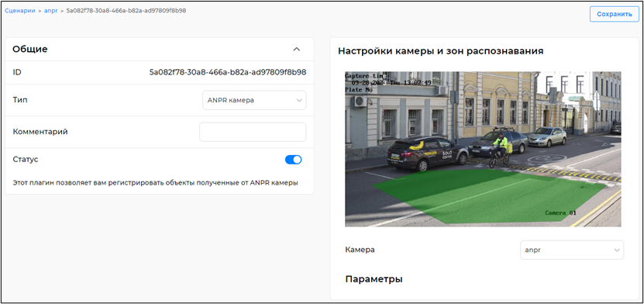Click the Параметры heading
The height and width of the screenshot is (304, 644).
374,279
